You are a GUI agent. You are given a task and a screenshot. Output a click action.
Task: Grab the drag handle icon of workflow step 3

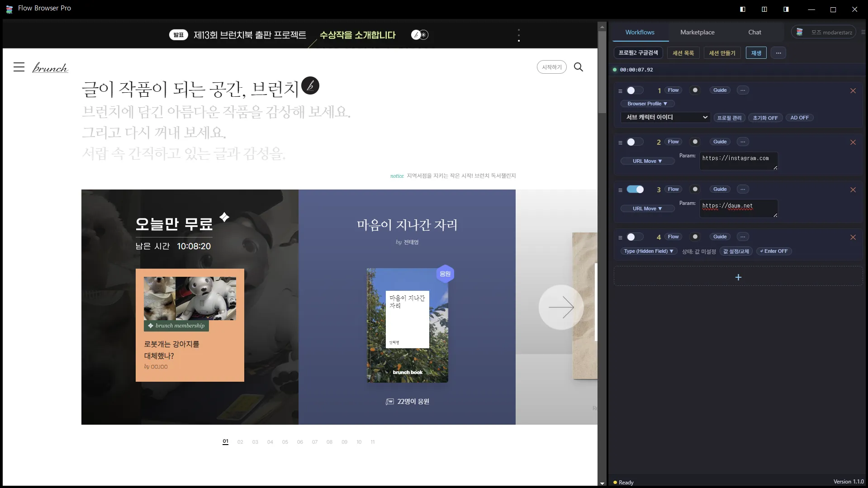click(x=620, y=190)
